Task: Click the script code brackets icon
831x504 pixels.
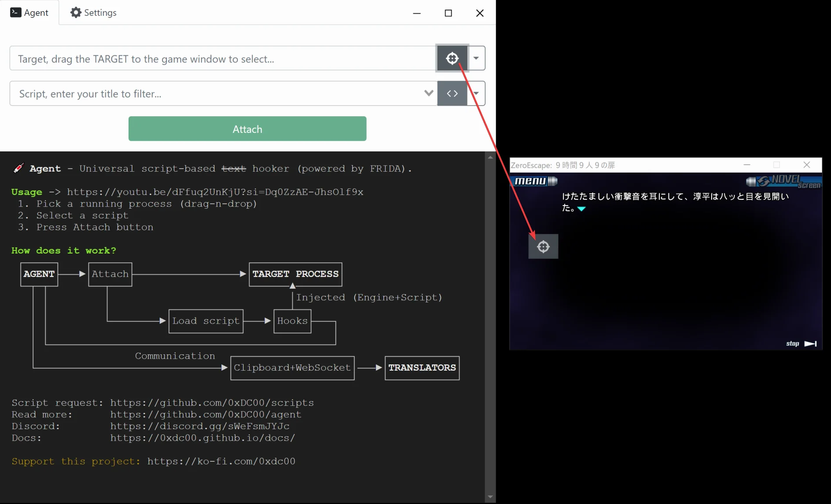Action: pos(452,93)
